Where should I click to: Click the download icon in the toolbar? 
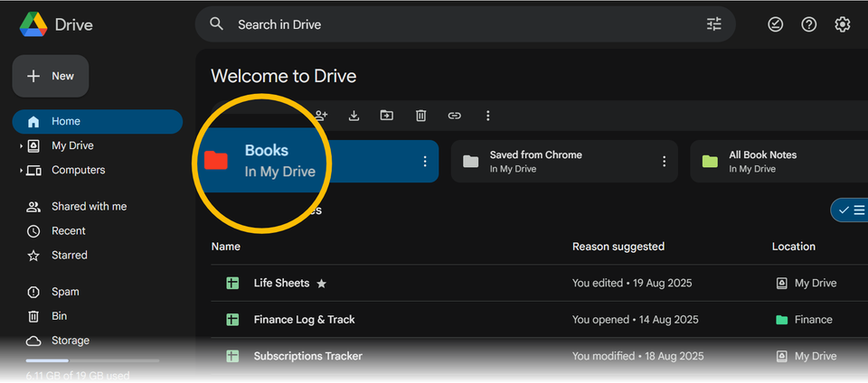pos(354,116)
